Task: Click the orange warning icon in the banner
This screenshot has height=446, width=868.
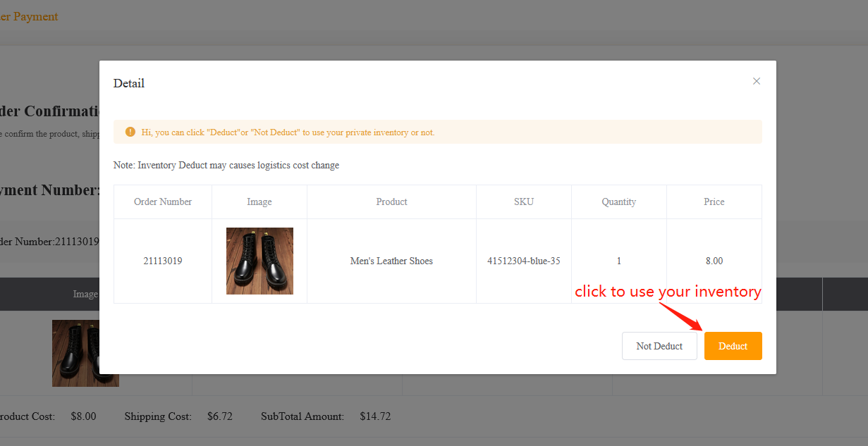Action: (130, 132)
